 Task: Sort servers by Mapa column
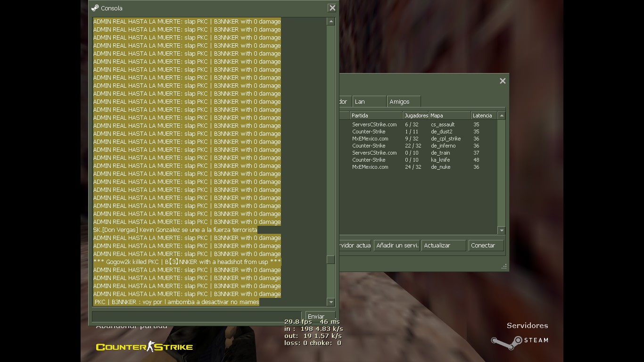coord(450,115)
